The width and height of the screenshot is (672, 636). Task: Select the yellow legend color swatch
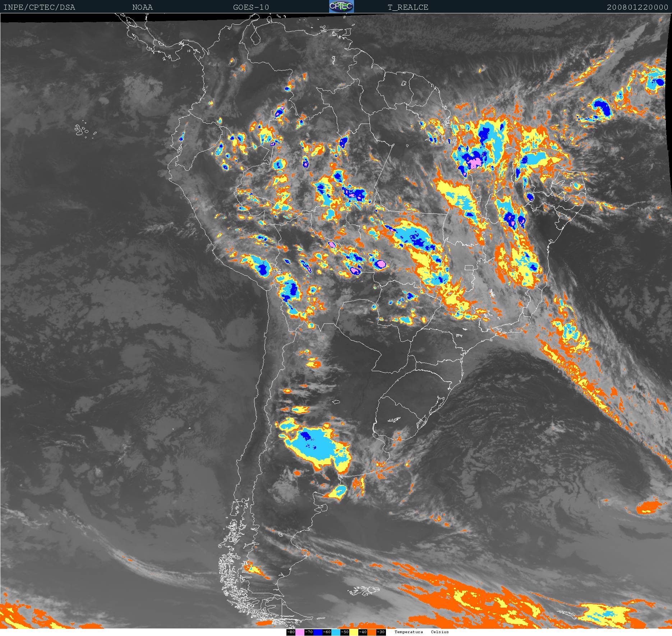pyautogui.click(x=354, y=632)
